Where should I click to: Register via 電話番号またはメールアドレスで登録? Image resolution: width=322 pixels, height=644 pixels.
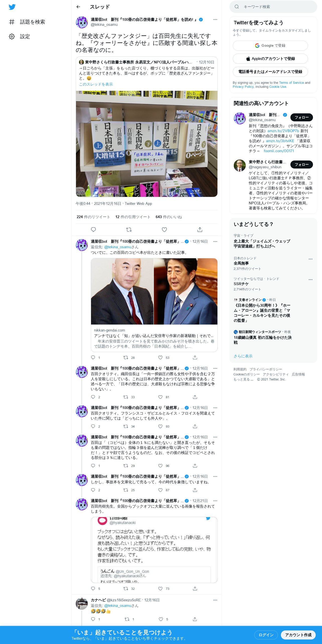coord(270,72)
